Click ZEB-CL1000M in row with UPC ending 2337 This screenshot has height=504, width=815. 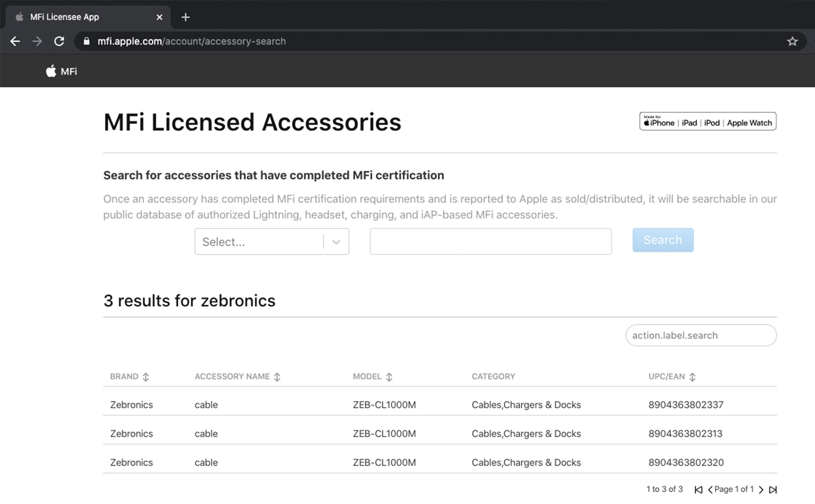pyautogui.click(x=384, y=405)
